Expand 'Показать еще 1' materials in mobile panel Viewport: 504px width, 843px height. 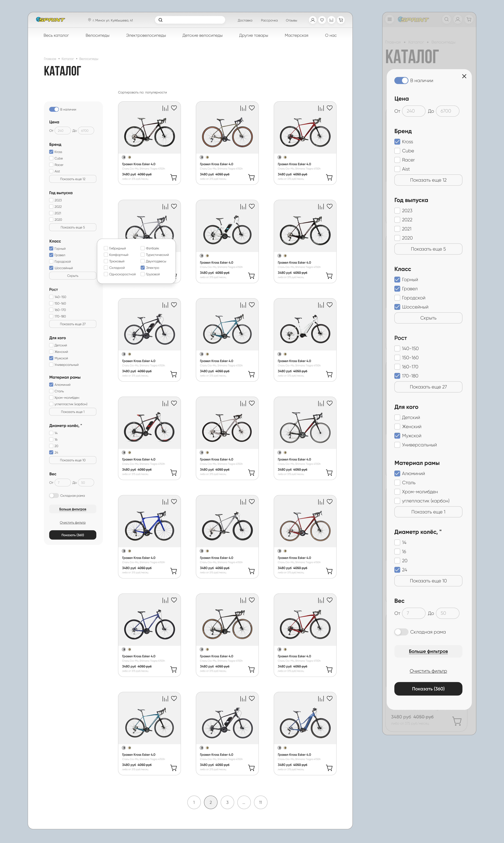click(x=428, y=512)
